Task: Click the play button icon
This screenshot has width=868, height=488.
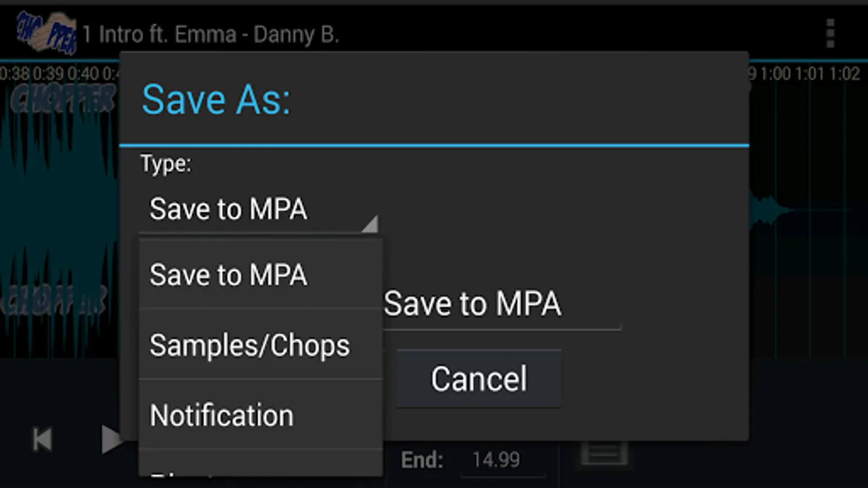Action: (111, 439)
